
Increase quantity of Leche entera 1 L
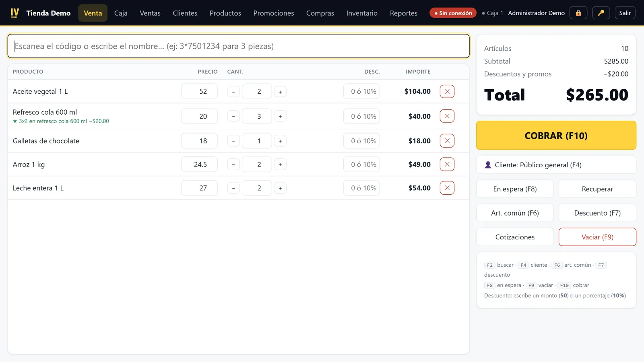click(x=280, y=188)
